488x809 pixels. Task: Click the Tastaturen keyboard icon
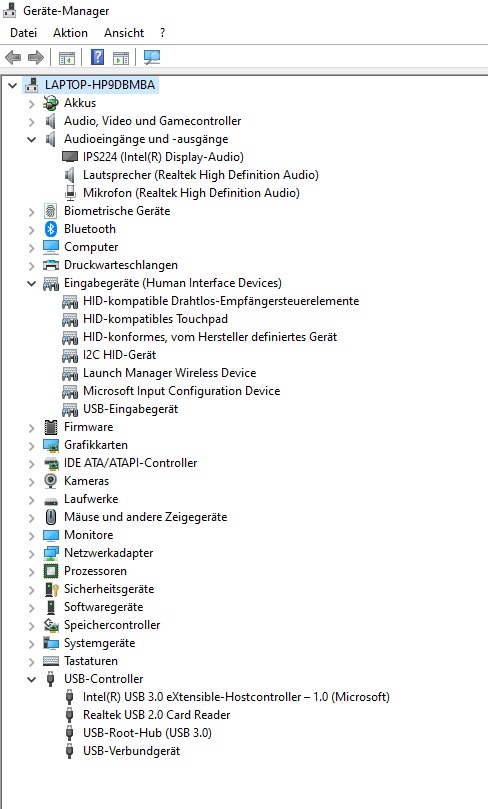51,661
